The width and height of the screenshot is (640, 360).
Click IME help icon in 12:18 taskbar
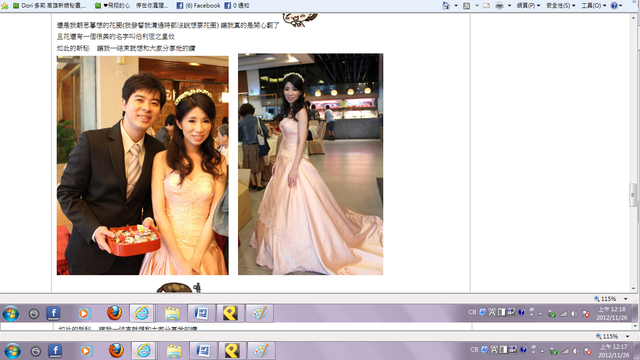pyautogui.click(x=521, y=312)
